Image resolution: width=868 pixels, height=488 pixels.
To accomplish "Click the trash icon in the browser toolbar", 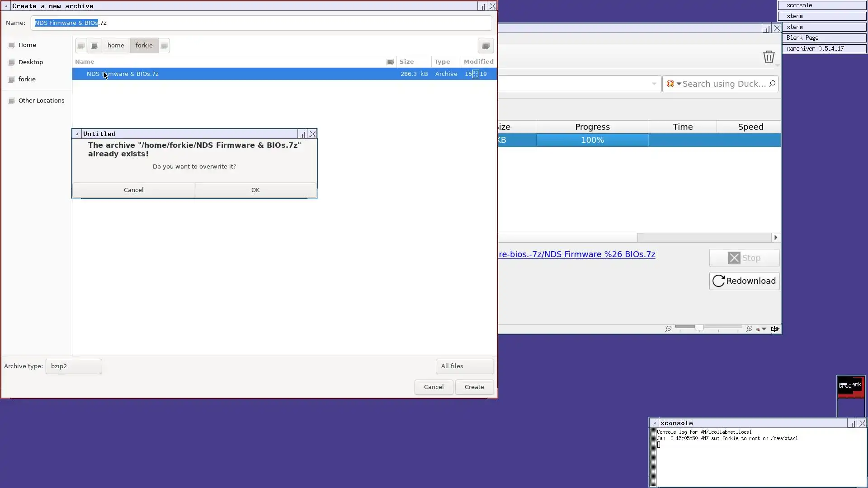I will tap(769, 57).
